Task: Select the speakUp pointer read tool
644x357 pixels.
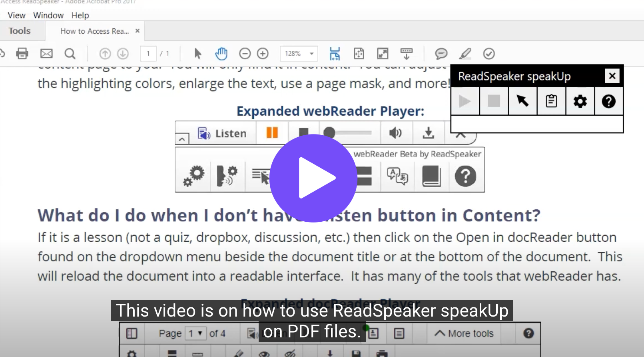Action: [x=522, y=101]
